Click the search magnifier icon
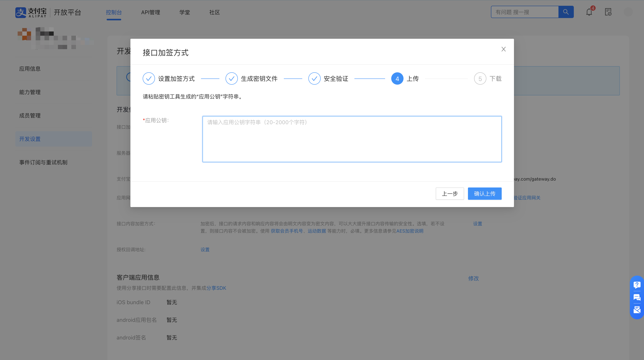Screen dimensions: 644x360 point(566,12)
